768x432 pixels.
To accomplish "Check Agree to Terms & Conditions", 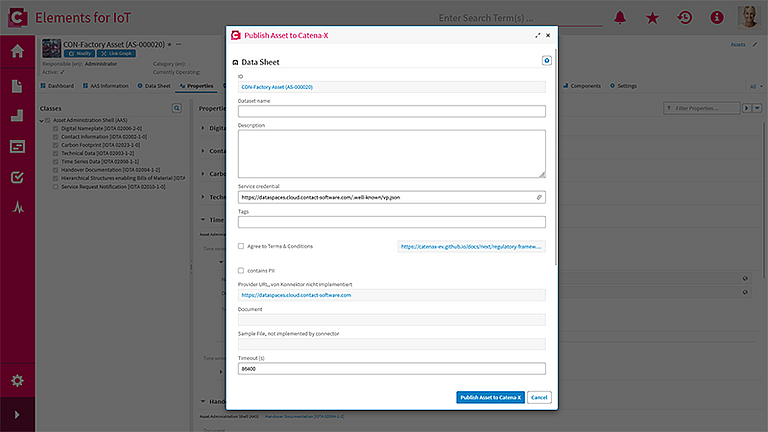I will [x=241, y=246].
